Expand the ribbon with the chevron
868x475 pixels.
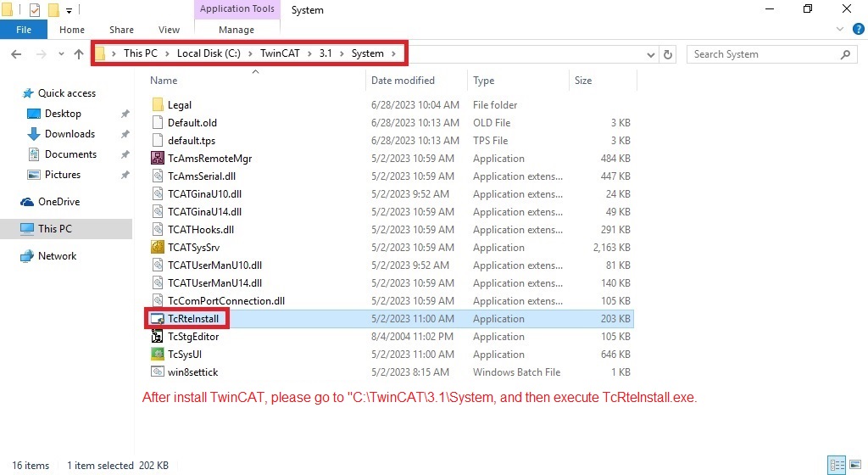click(840, 30)
